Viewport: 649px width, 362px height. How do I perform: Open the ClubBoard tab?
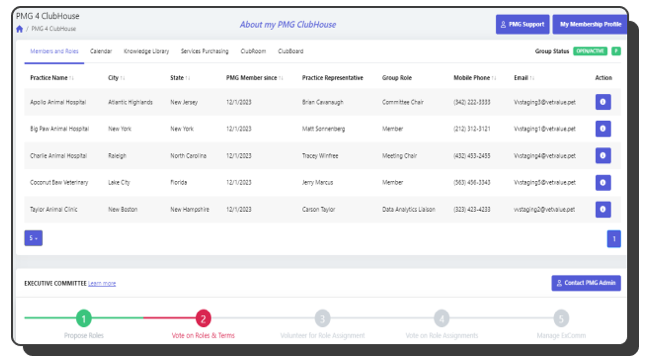(x=291, y=51)
